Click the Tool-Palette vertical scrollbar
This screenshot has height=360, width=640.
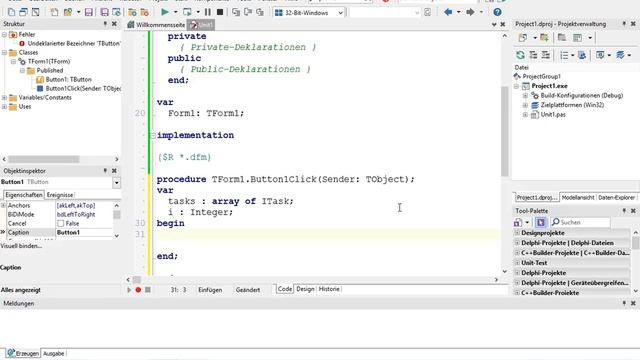(636, 261)
